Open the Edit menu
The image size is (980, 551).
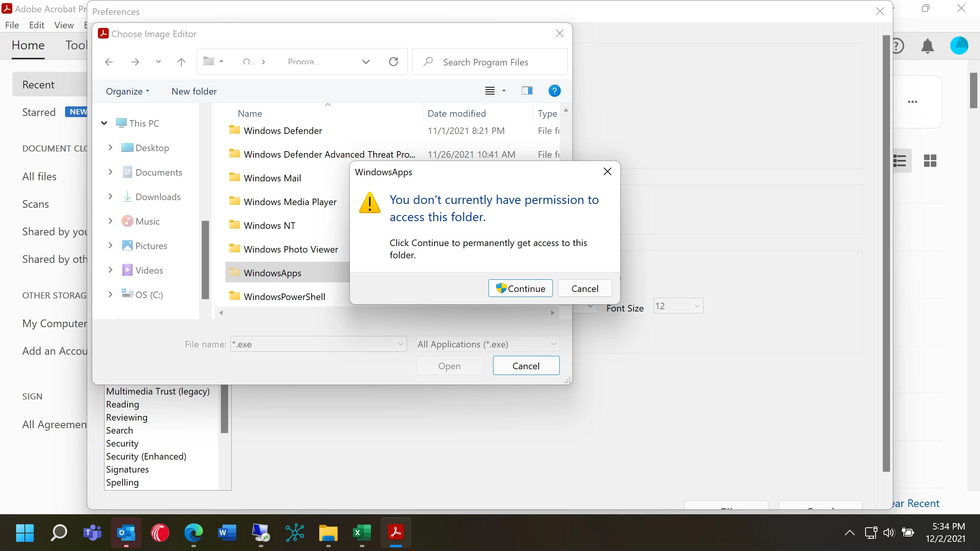coord(37,25)
